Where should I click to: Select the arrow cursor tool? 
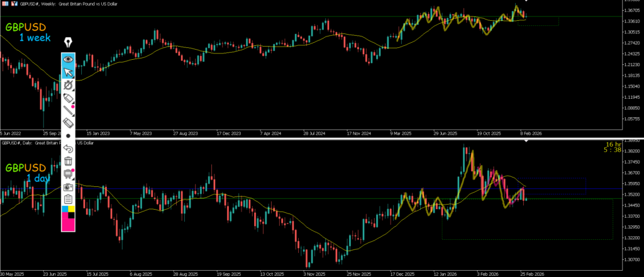point(69,72)
